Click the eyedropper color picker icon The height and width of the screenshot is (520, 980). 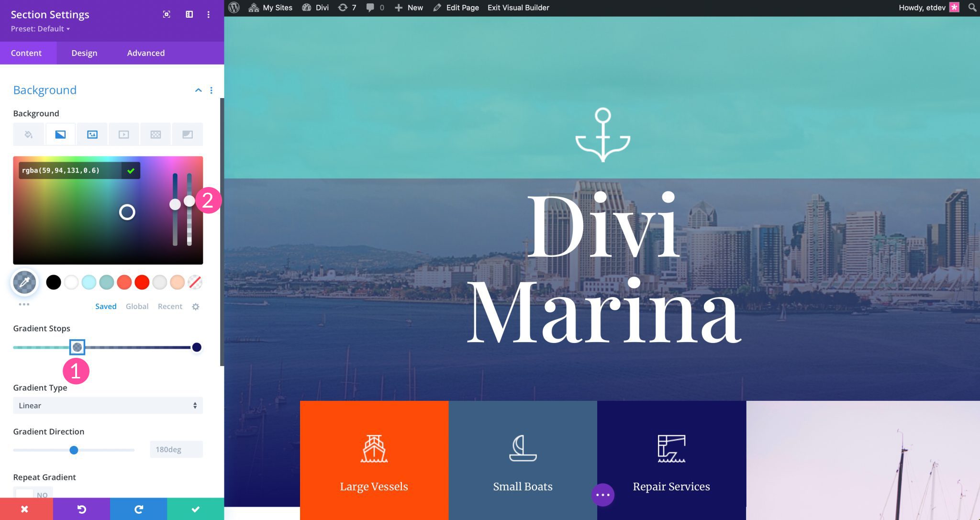(24, 282)
